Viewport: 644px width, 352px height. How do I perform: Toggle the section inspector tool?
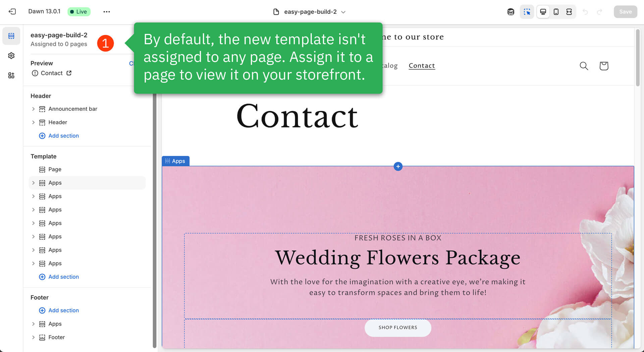coord(527,12)
